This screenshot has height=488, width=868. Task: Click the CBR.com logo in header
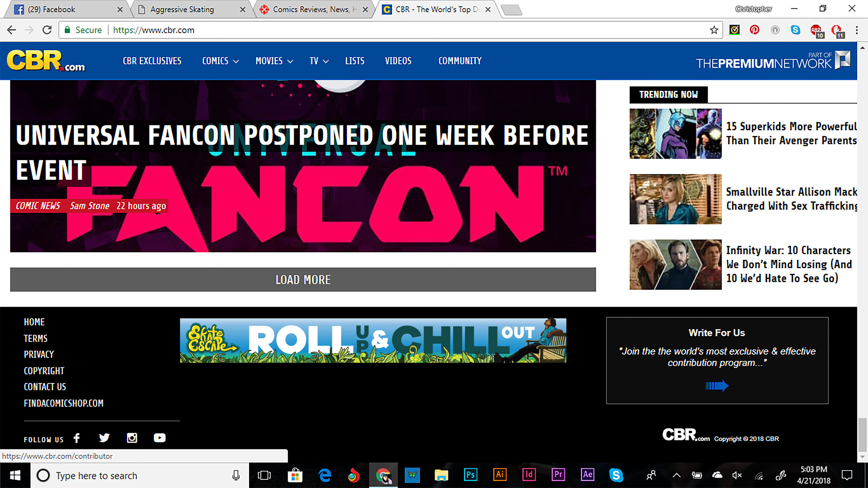(x=46, y=61)
